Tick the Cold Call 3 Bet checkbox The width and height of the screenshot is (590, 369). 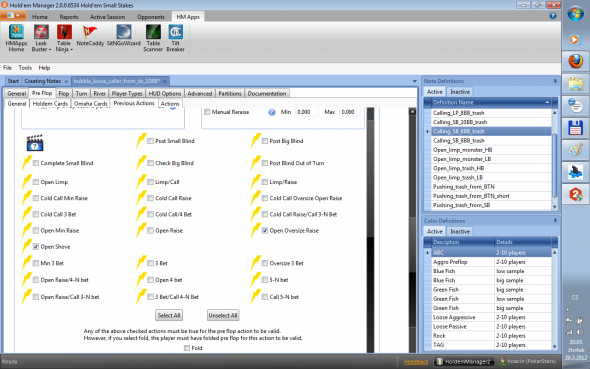click(x=36, y=214)
